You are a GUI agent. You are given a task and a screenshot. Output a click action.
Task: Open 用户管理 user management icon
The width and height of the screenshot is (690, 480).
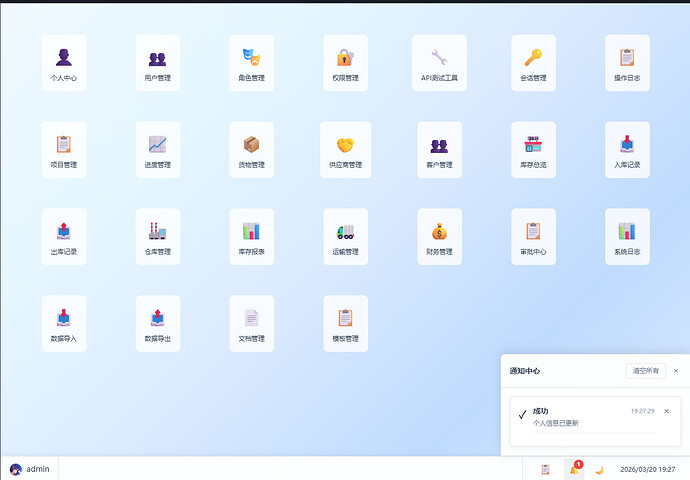click(158, 62)
